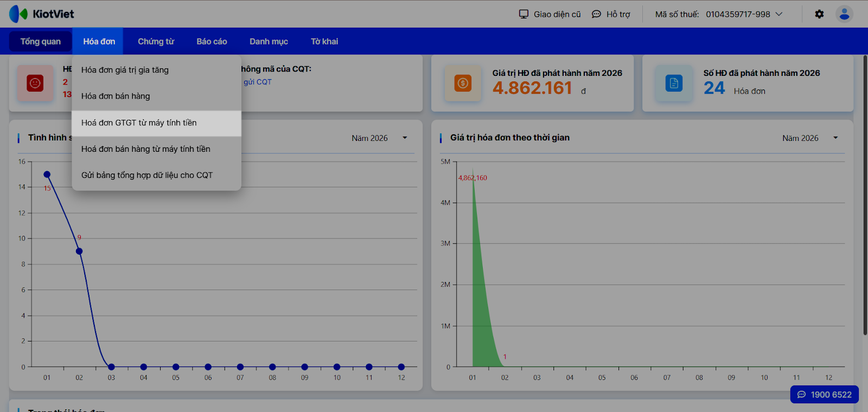Click the blue invoice document icon
Image resolution: width=868 pixels, height=412 pixels.
tap(674, 83)
